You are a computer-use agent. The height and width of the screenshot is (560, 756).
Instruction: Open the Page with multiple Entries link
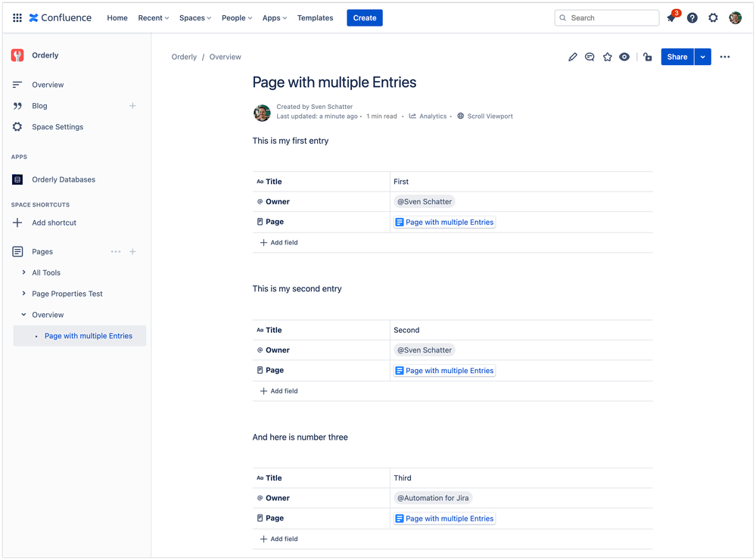89,335
